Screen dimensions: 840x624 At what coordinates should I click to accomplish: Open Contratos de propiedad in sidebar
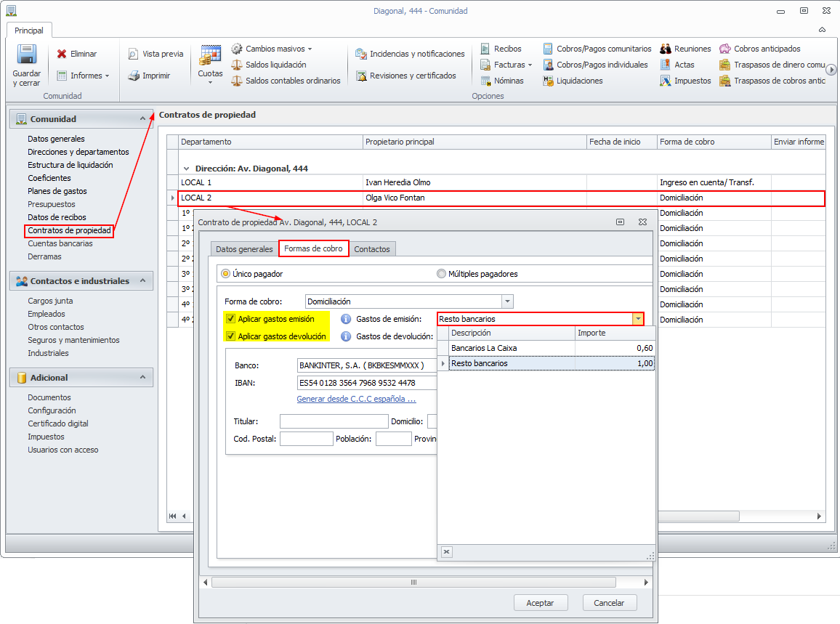(69, 231)
